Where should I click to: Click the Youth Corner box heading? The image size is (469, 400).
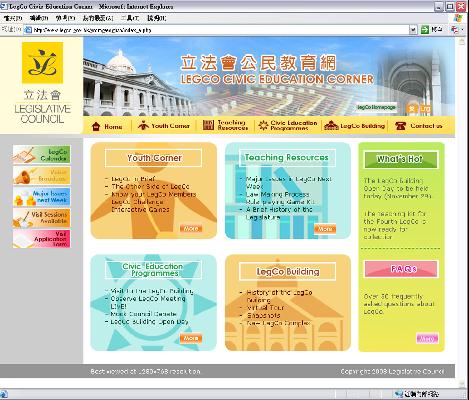pyautogui.click(x=154, y=158)
